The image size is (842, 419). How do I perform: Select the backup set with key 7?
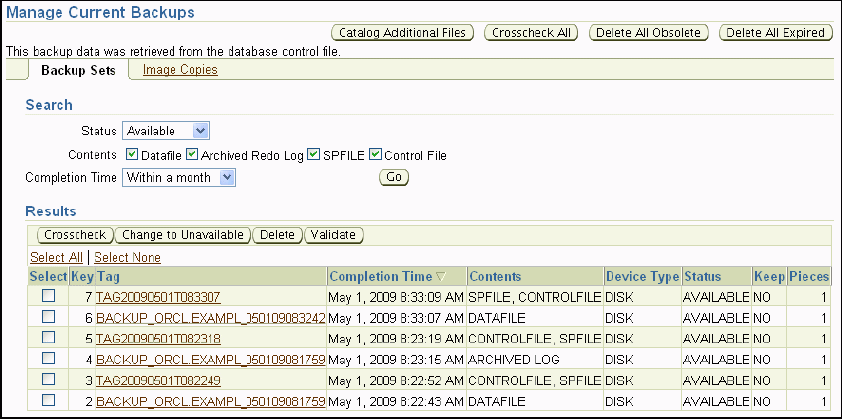[48, 297]
